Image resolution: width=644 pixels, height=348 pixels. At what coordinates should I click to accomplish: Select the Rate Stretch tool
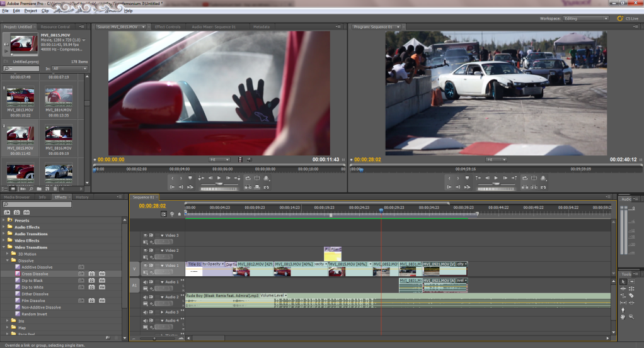623,296
